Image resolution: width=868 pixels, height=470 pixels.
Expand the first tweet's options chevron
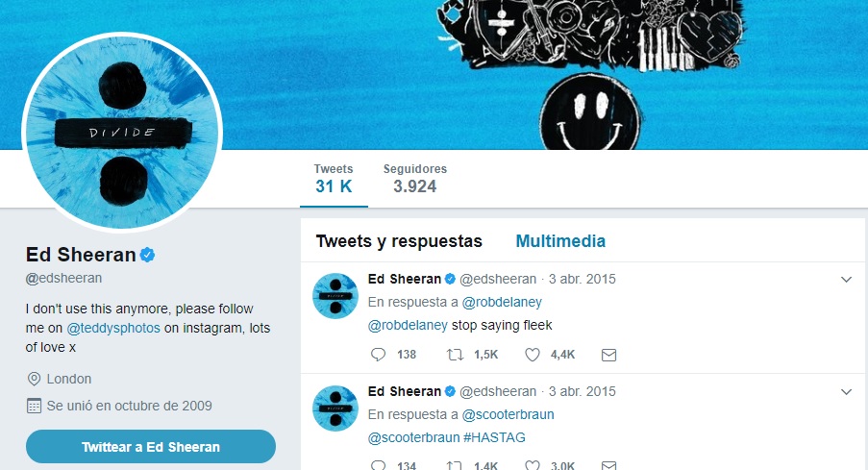coord(846,280)
